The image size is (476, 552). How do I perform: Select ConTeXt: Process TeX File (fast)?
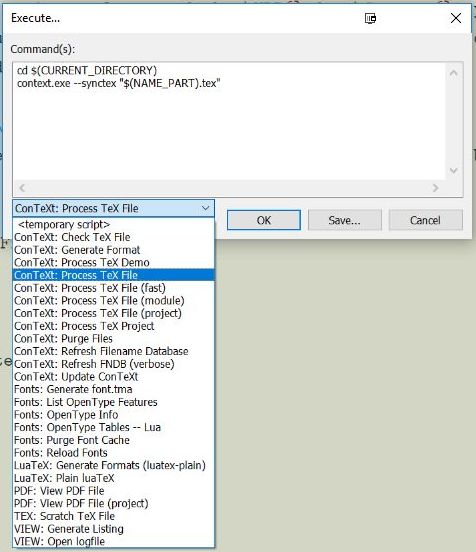click(113, 288)
